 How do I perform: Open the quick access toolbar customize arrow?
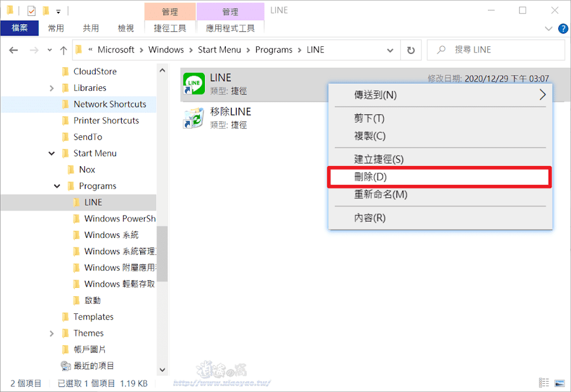tap(58, 11)
